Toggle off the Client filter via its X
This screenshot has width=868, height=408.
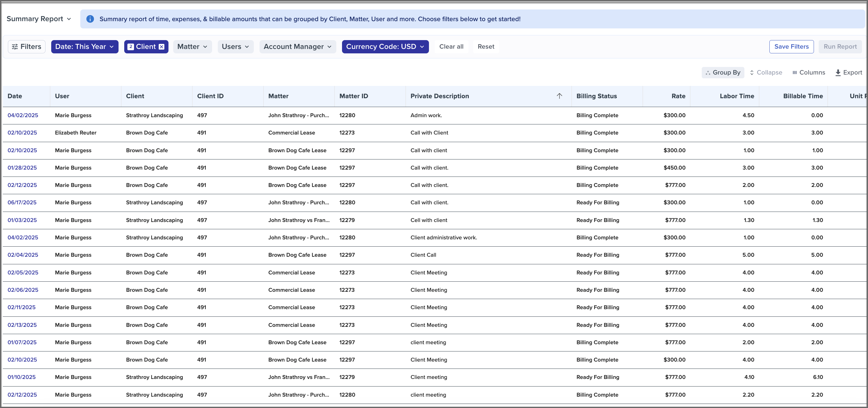click(162, 46)
